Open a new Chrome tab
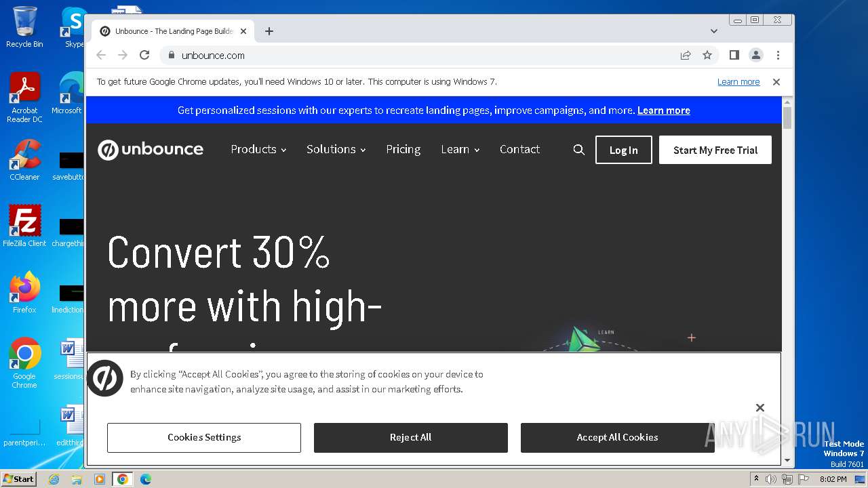This screenshot has width=868, height=488. [269, 31]
